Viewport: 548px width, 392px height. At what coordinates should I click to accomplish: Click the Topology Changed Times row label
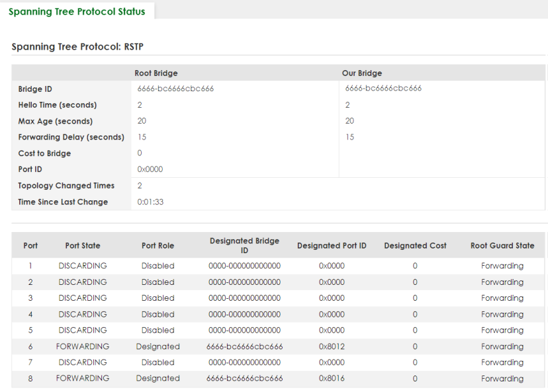coord(66,186)
